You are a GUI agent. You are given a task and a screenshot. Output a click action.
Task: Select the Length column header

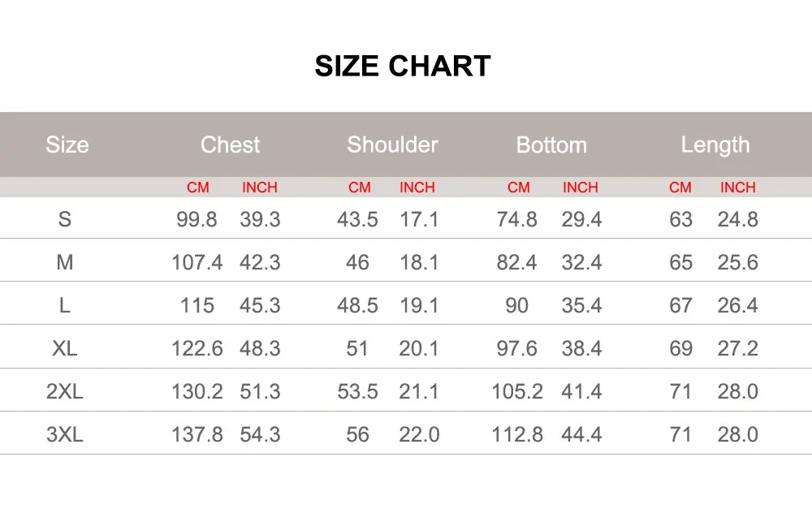pyautogui.click(x=715, y=145)
